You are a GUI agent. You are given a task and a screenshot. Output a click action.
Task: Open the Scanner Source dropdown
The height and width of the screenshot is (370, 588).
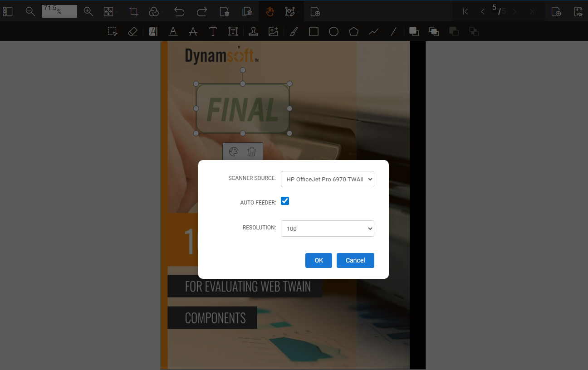coord(328,179)
